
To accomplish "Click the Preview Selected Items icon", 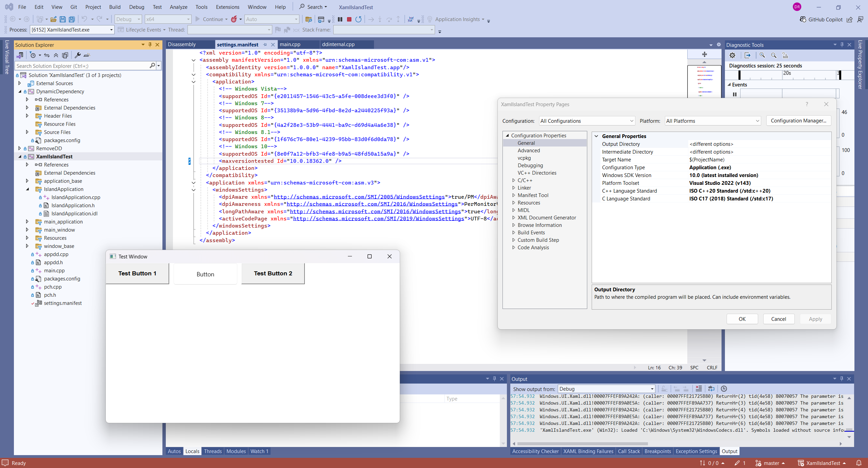I will coord(87,55).
